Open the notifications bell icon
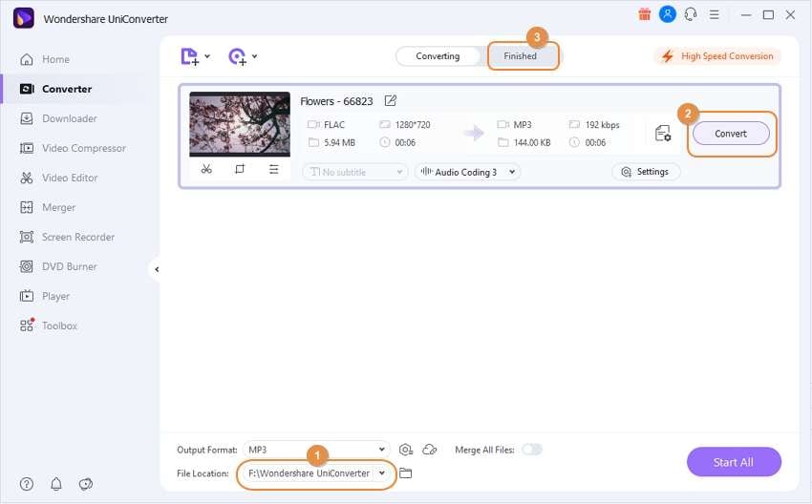 coord(56,484)
